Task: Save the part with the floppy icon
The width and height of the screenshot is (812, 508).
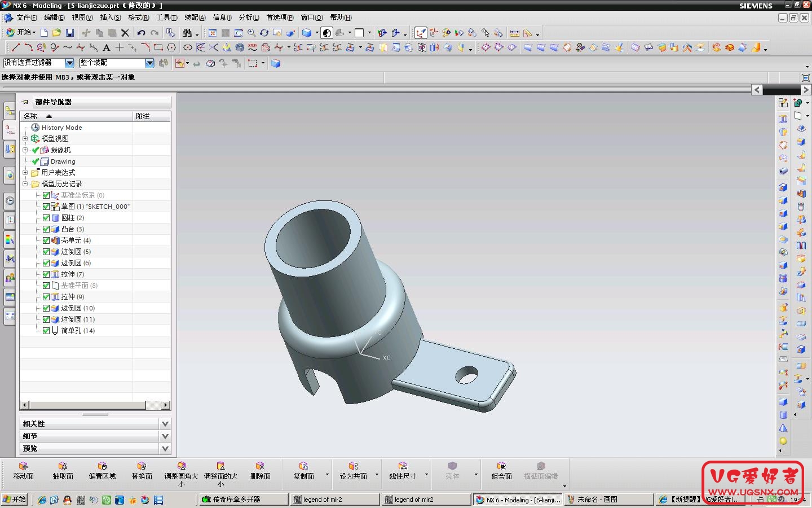Action: [70, 33]
